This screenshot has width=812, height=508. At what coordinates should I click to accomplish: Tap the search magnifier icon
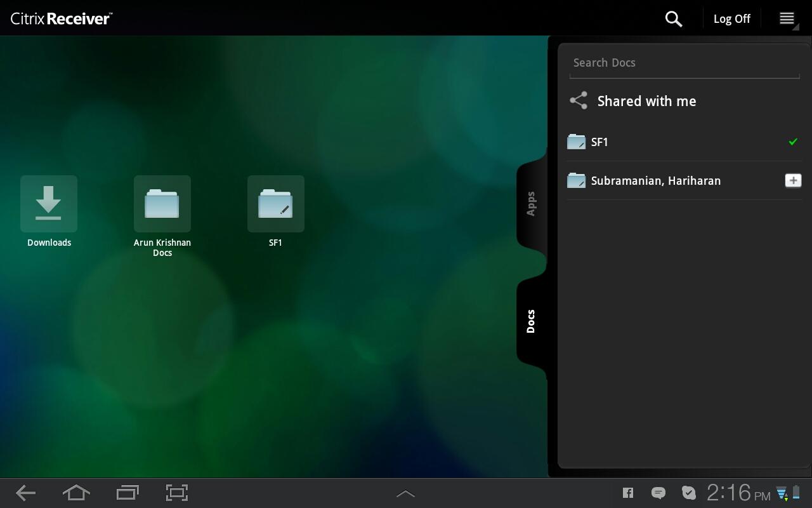click(x=673, y=18)
